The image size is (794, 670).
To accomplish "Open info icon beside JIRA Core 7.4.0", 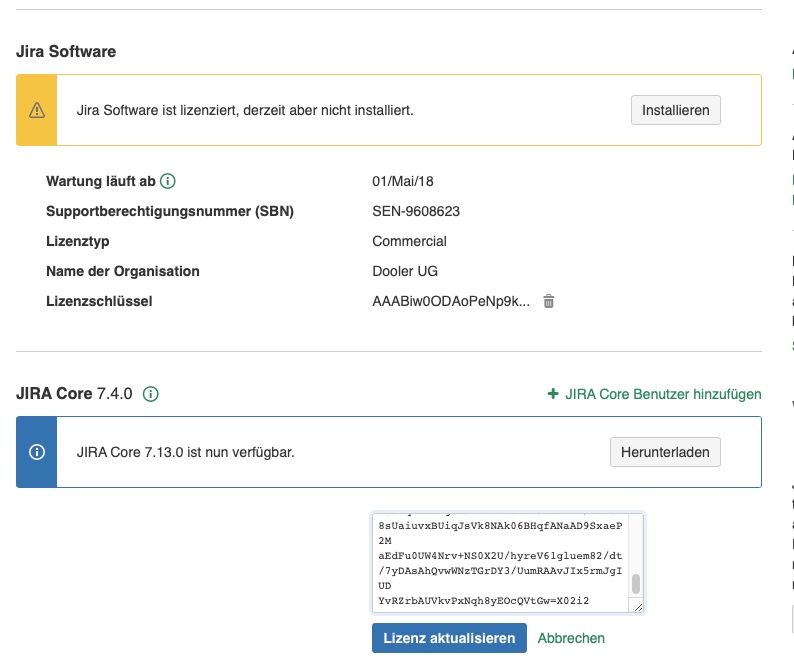I will pos(150,393).
